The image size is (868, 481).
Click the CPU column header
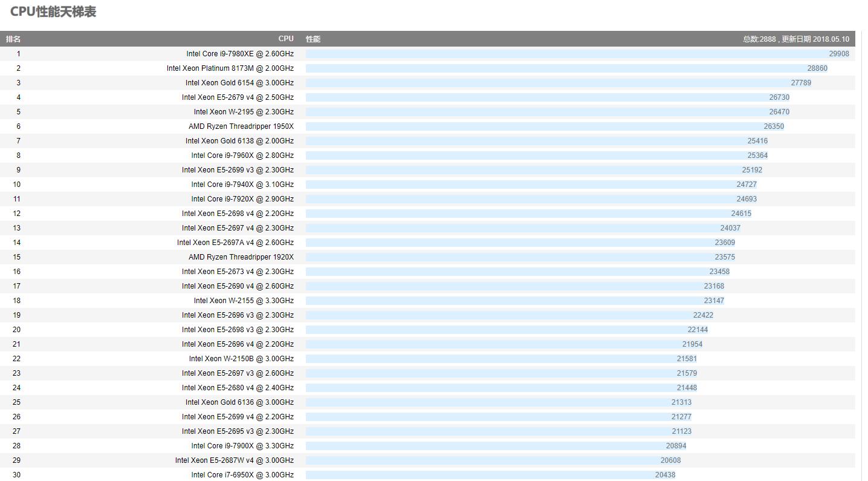coord(286,39)
